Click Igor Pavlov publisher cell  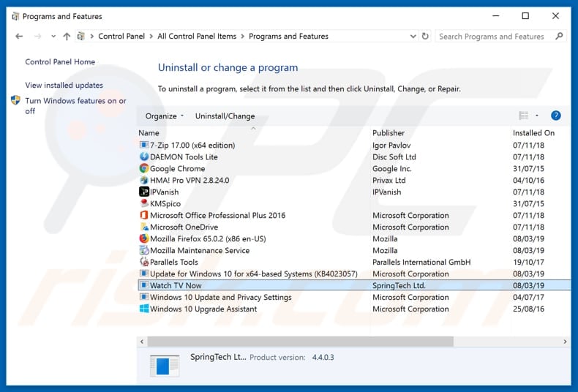tap(391, 145)
